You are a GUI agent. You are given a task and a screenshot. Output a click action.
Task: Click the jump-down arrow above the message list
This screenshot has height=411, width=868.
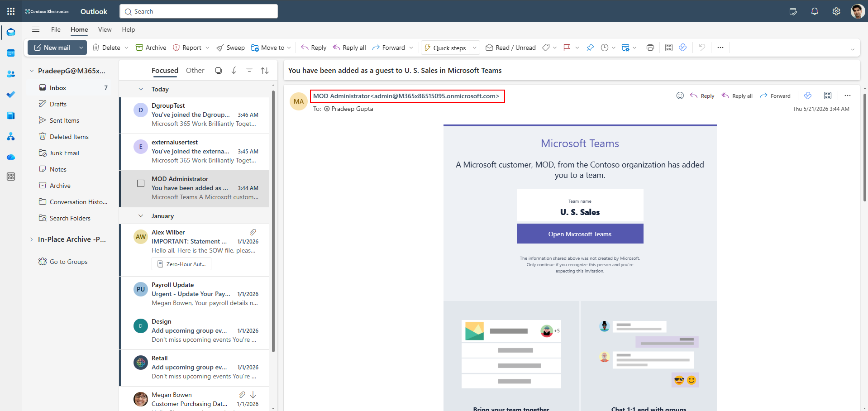(x=234, y=71)
